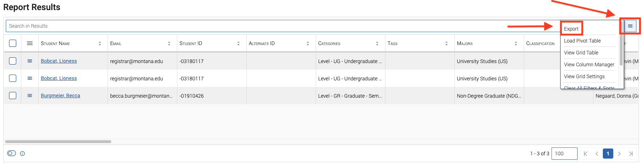Image resolution: width=644 pixels, height=164 pixels.
Task: Sort by Majors column
Action: point(516,43)
